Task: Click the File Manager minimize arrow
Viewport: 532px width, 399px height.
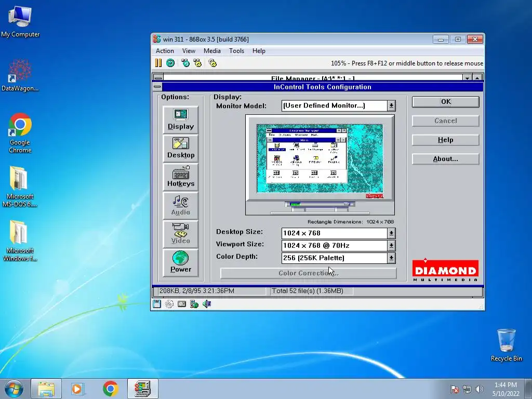Action: click(467, 78)
